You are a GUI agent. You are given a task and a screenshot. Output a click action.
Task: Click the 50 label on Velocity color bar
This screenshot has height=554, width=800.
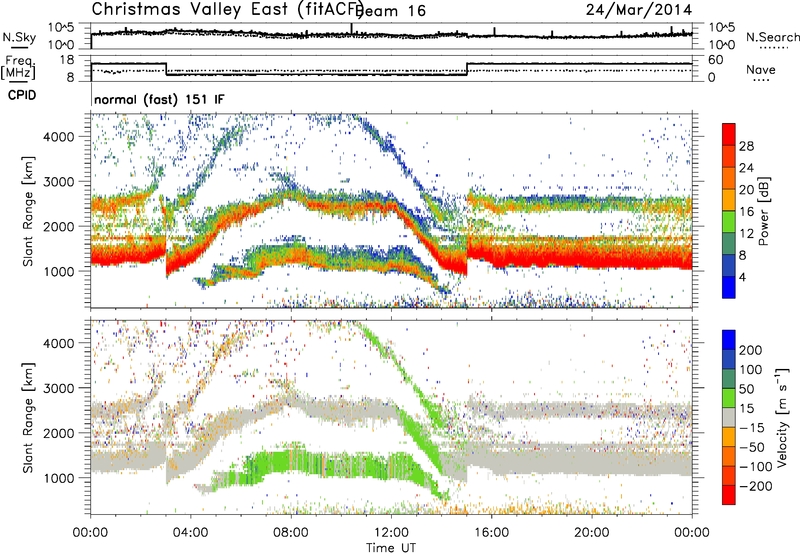coord(746,389)
